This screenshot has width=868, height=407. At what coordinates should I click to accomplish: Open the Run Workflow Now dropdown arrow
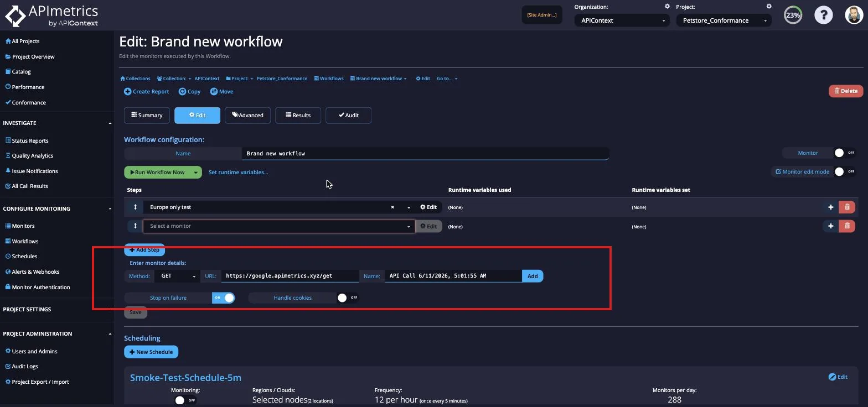pyautogui.click(x=196, y=173)
